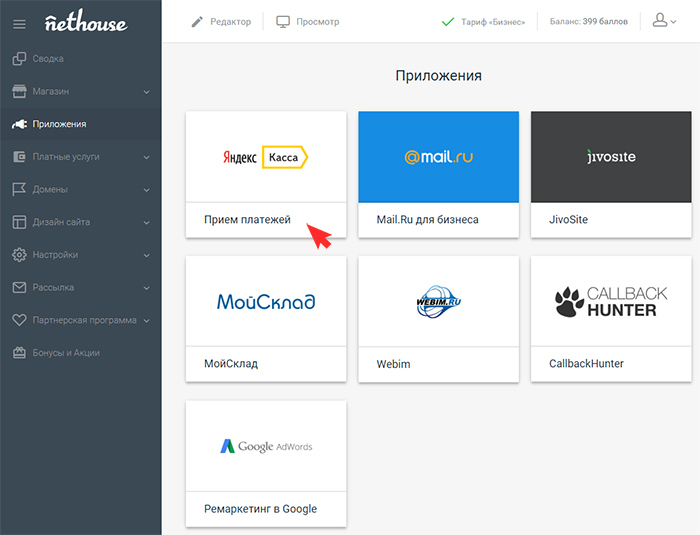
Task: Open the user account dropdown arrow
Action: pos(673,21)
